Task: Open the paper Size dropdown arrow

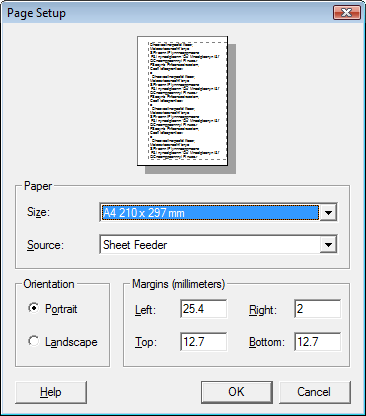Action: pyautogui.click(x=328, y=212)
